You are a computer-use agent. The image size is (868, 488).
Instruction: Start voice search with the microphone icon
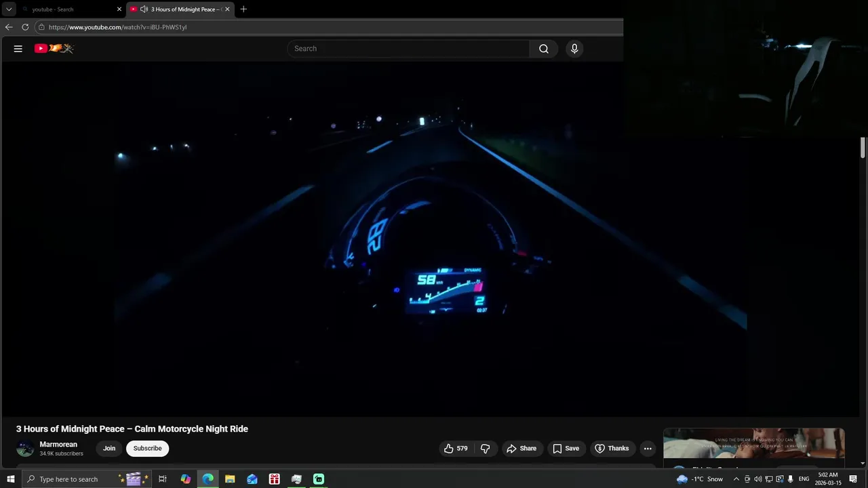coord(574,49)
